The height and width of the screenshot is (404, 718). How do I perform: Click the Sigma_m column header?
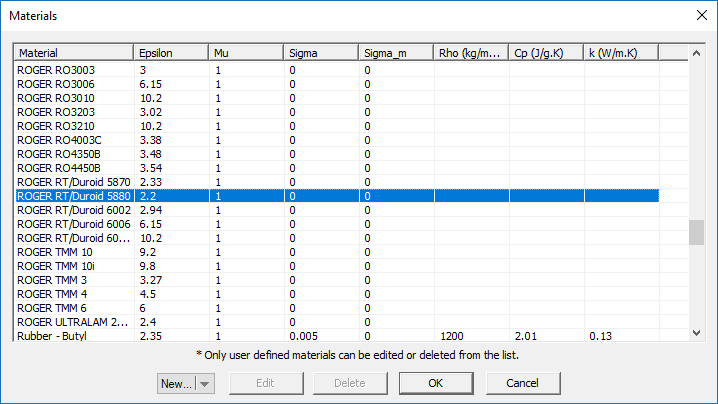[396, 53]
